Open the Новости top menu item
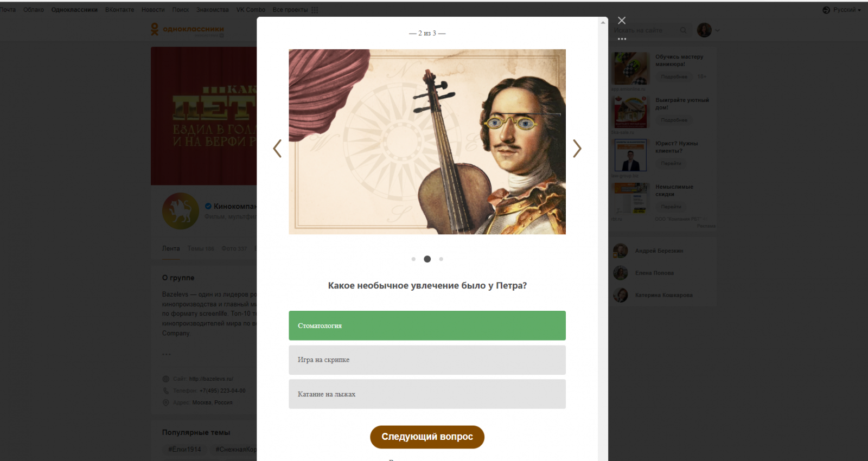Image resolution: width=868 pixels, height=461 pixels. tap(153, 10)
